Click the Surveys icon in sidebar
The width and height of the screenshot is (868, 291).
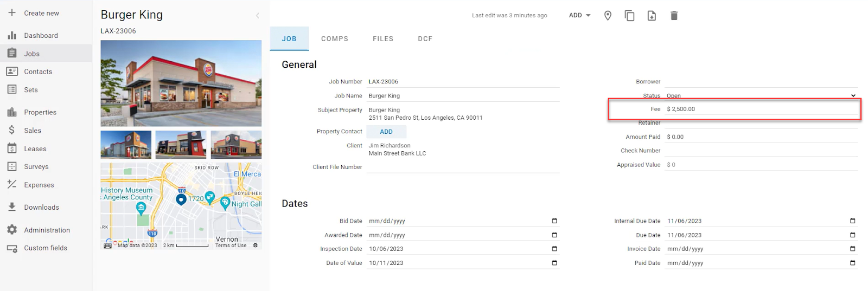point(12,166)
